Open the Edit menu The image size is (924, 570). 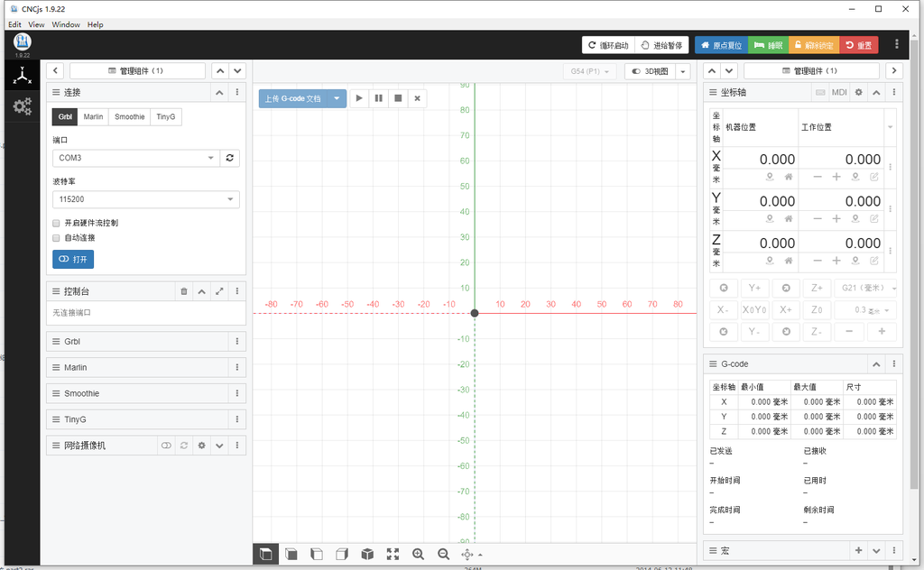(14, 24)
